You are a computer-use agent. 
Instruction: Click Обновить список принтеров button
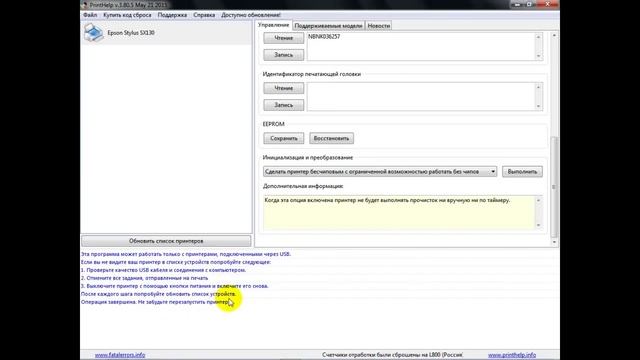166,241
